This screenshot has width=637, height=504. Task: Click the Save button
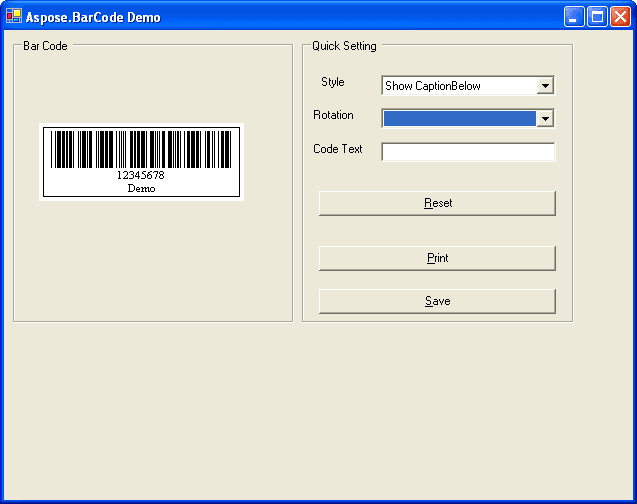[437, 301]
